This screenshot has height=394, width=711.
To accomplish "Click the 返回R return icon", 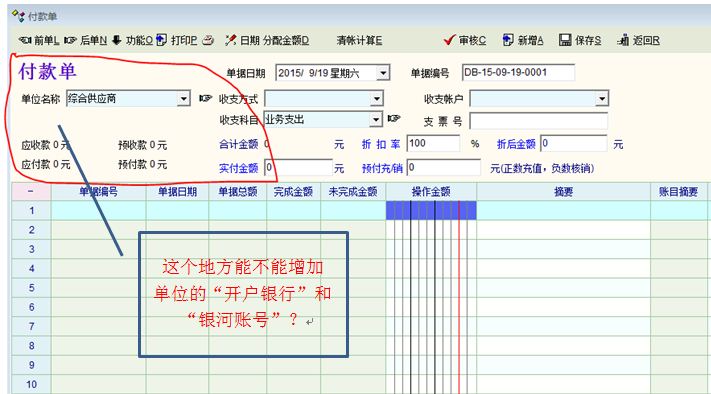I will click(x=623, y=40).
